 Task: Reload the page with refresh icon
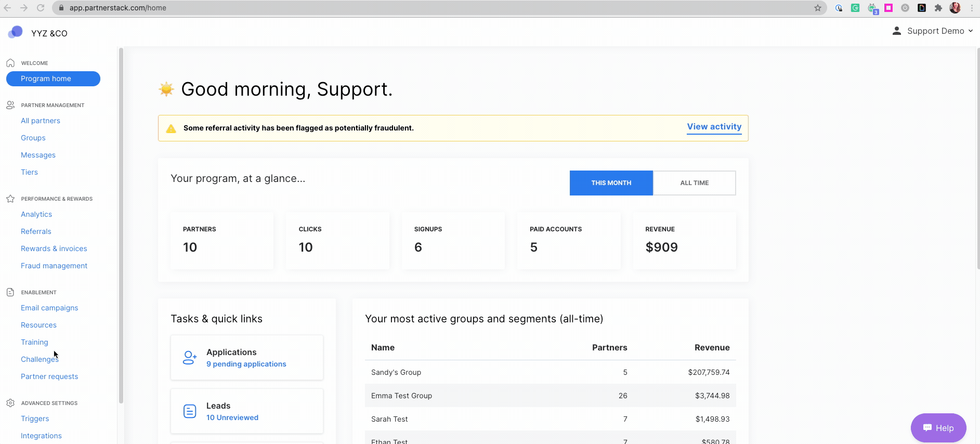[41, 8]
